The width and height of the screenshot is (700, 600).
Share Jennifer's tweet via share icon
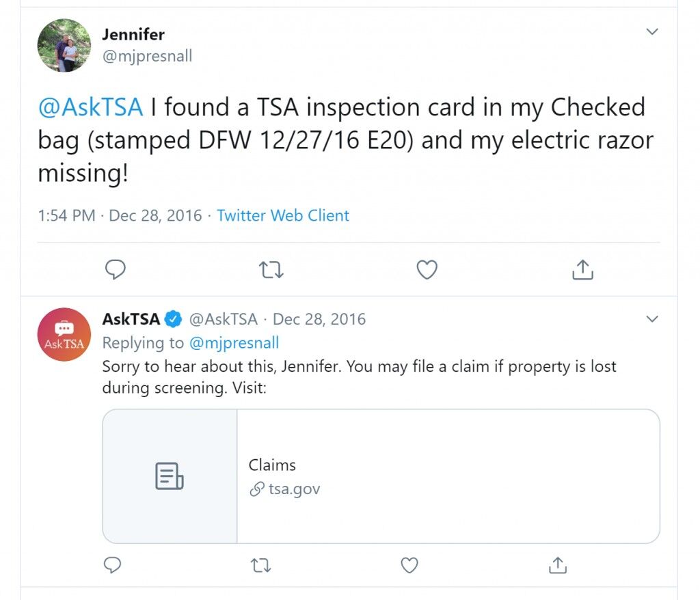[582, 270]
